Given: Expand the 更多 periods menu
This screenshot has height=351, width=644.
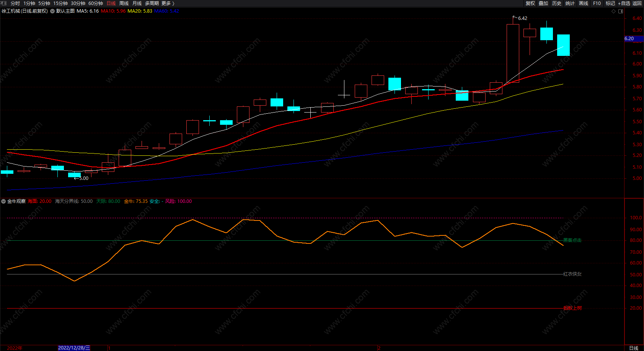Looking at the screenshot, I should pos(168,3).
